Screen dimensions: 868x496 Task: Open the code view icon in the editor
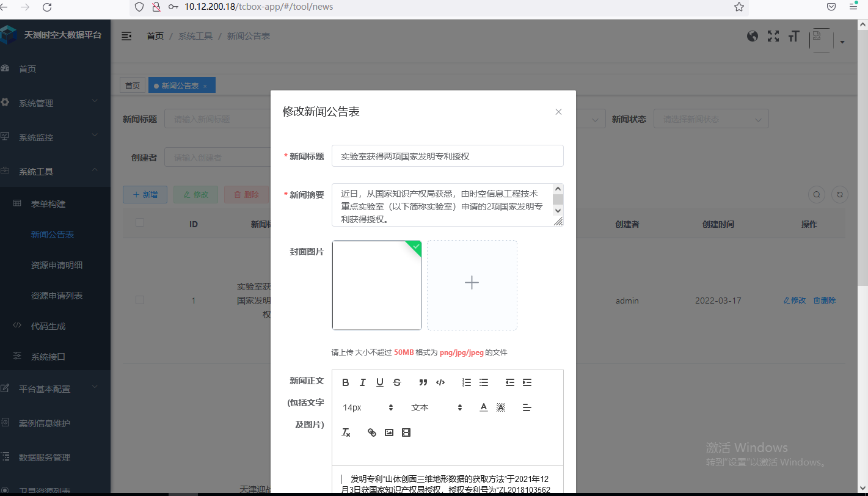441,382
